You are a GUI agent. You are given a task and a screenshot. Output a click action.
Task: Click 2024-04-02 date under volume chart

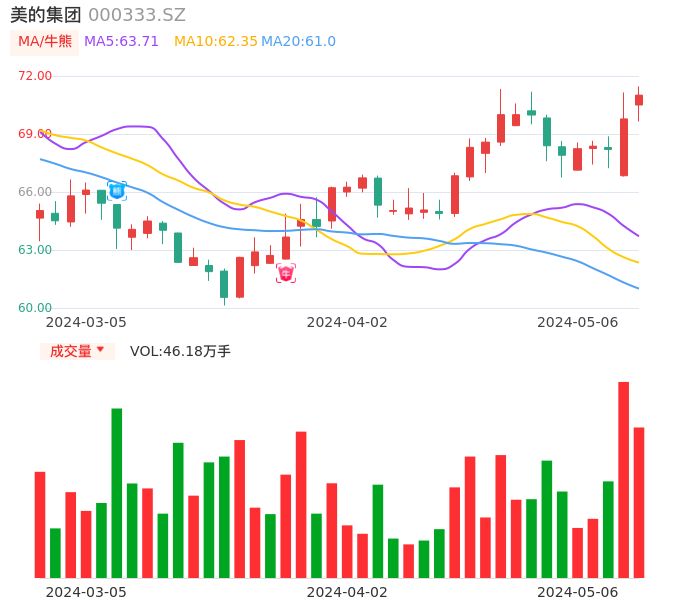347,592
